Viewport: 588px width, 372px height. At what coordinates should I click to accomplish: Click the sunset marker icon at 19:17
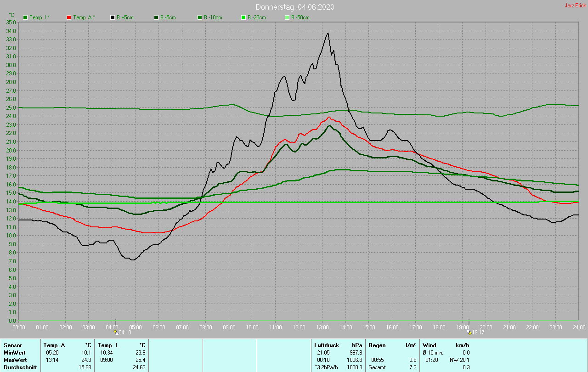(469, 332)
